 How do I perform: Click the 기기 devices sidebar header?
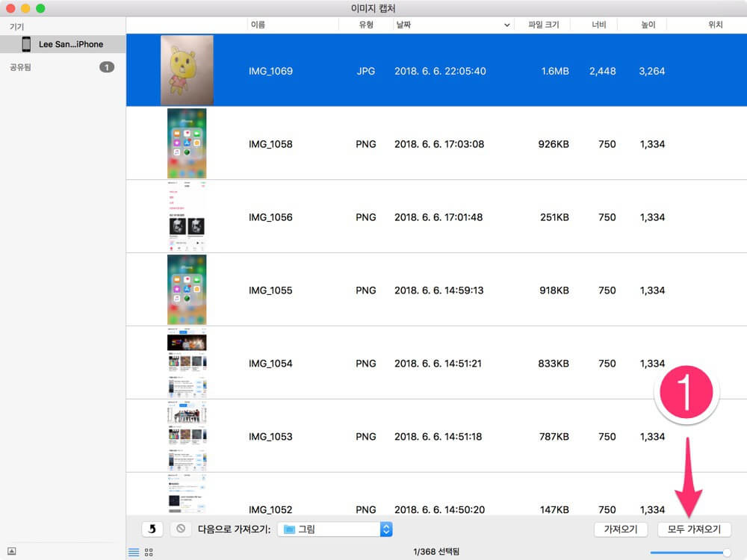16,27
